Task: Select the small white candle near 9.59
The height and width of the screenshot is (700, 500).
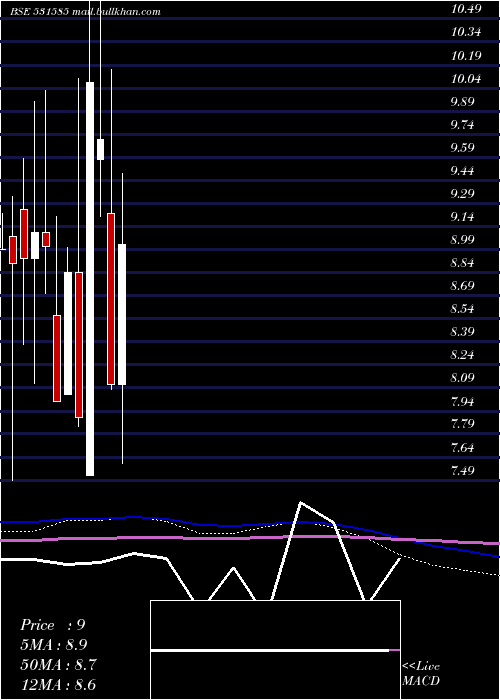Action: (x=100, y=149)
